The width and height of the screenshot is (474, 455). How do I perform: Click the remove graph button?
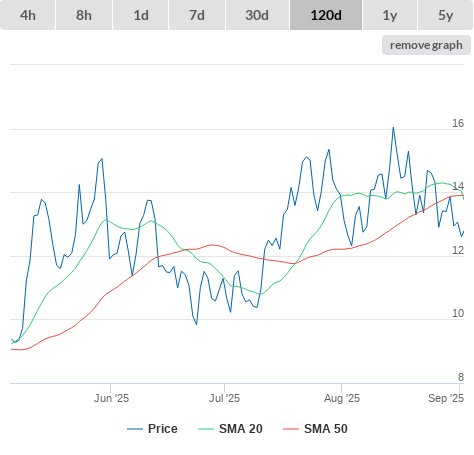426,45
